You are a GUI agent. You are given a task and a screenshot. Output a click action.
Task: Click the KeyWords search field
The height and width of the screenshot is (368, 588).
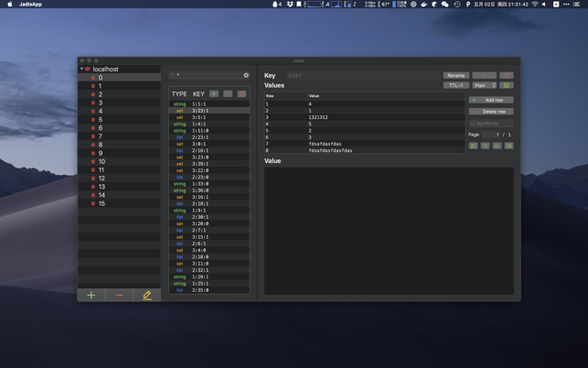491,124
